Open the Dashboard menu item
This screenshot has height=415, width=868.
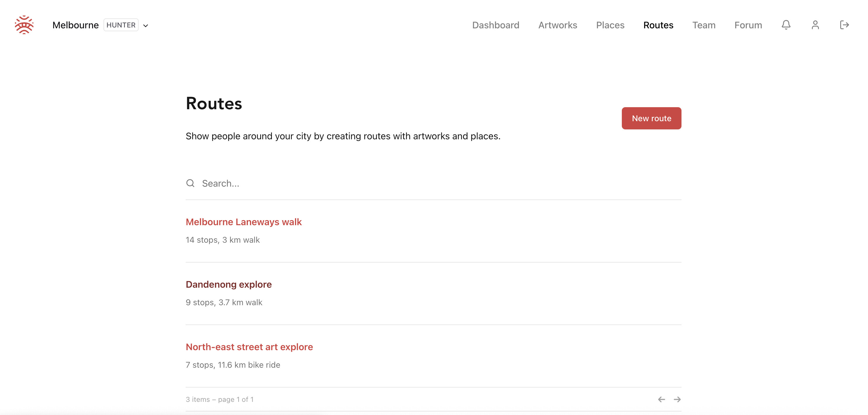[x=496, y=25]
